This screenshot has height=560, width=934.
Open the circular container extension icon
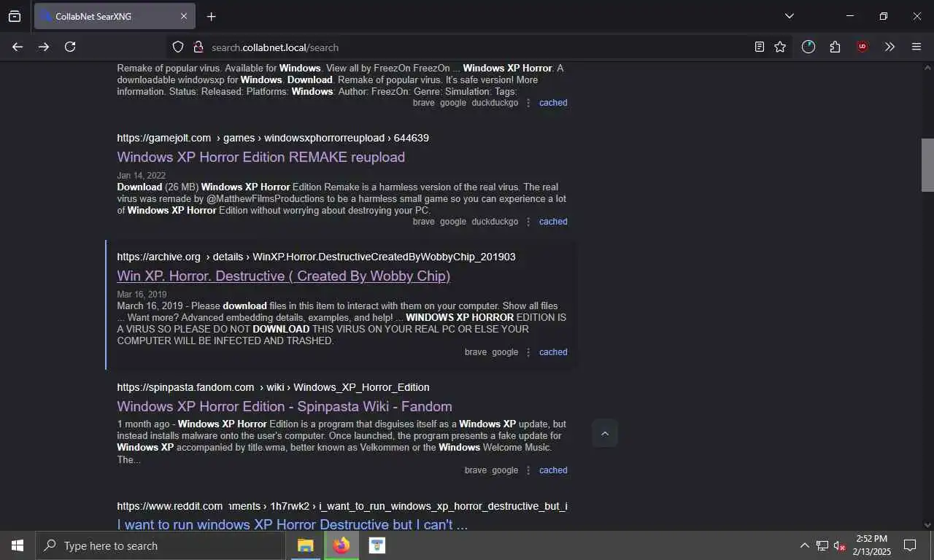(x=808, y=47)
